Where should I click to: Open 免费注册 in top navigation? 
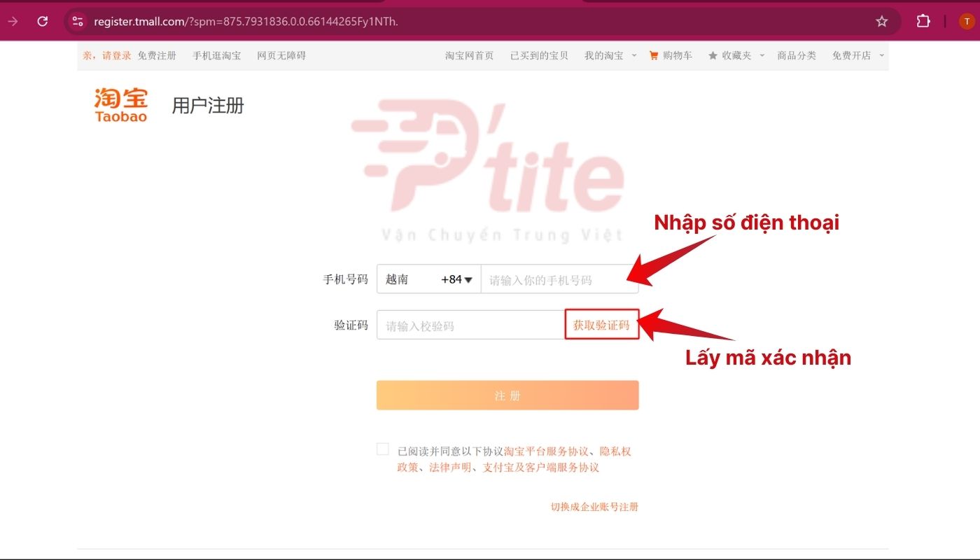pyautogui.click(x=157, y=55)
